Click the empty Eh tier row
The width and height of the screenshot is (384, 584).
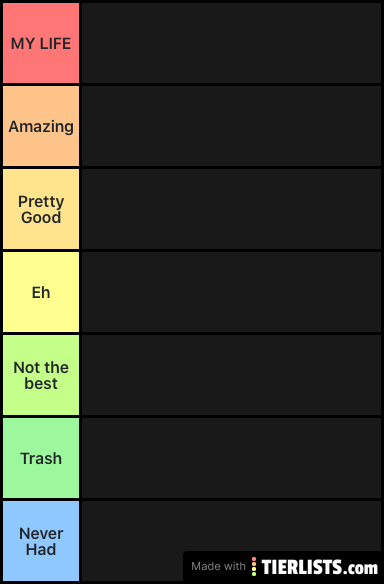[x=231, y=292]
